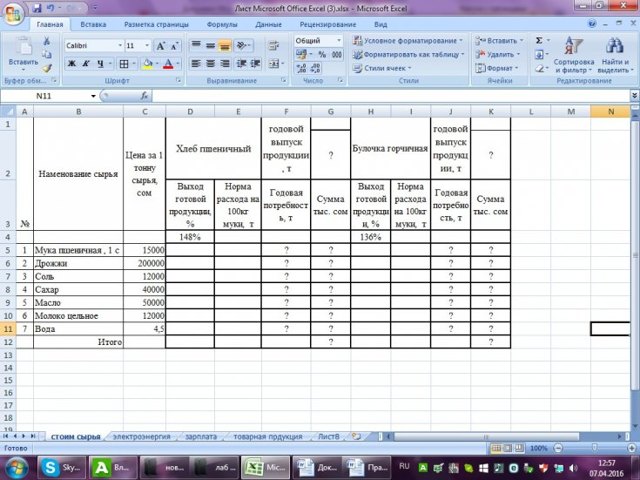Open font name Calibri dropdown
640x480 pixels.
120,45
